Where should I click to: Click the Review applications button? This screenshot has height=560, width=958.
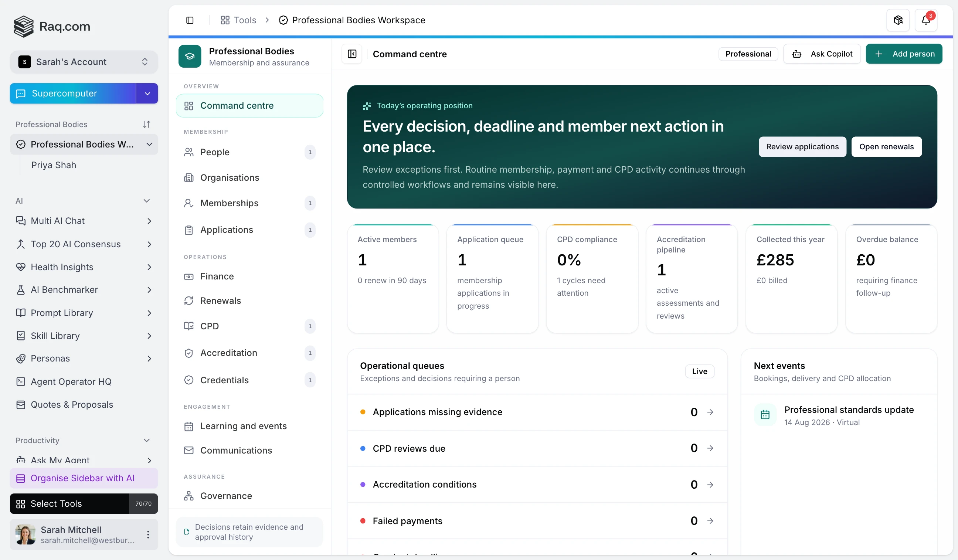[x=802, y=147]
